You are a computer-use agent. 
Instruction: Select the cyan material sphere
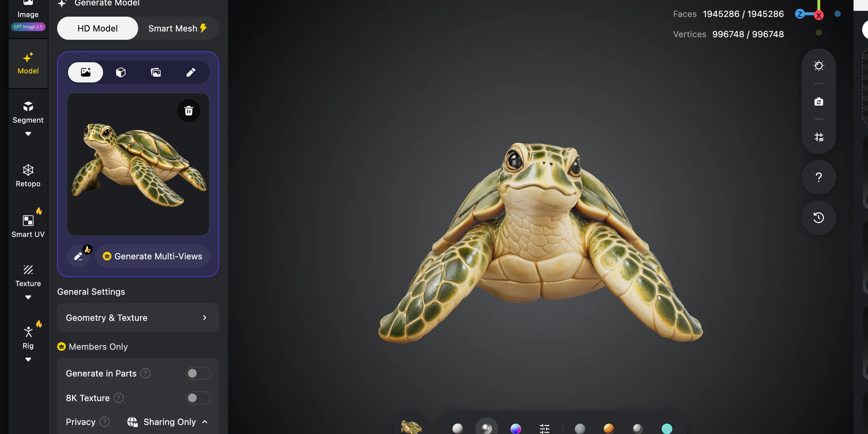point(667,429)
